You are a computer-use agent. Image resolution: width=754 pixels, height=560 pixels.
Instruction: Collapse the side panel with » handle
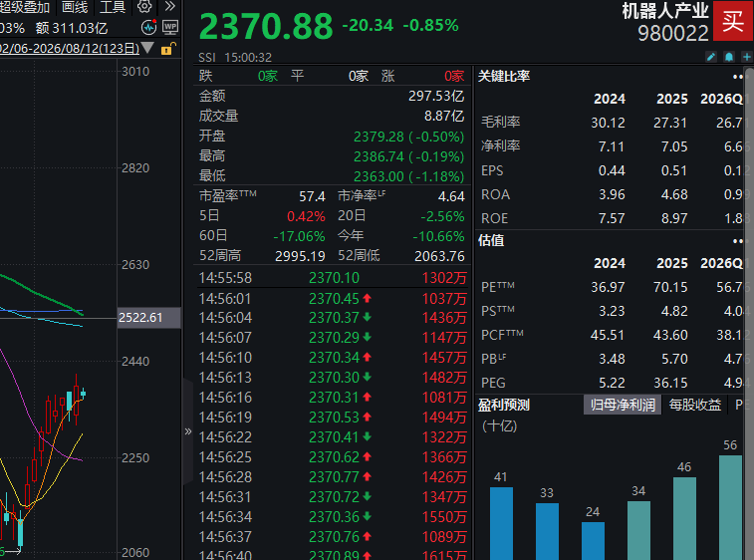point(188,431)
